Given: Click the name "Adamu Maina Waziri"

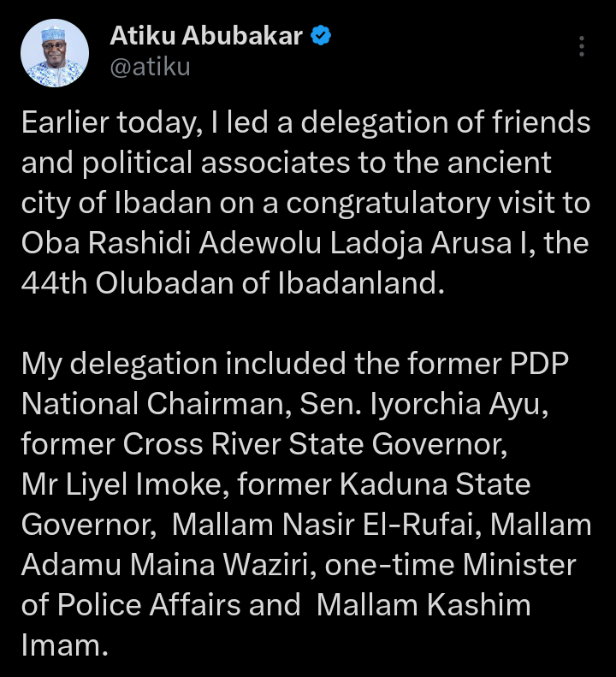Looking at the screenshot, I should pos(174,563).
